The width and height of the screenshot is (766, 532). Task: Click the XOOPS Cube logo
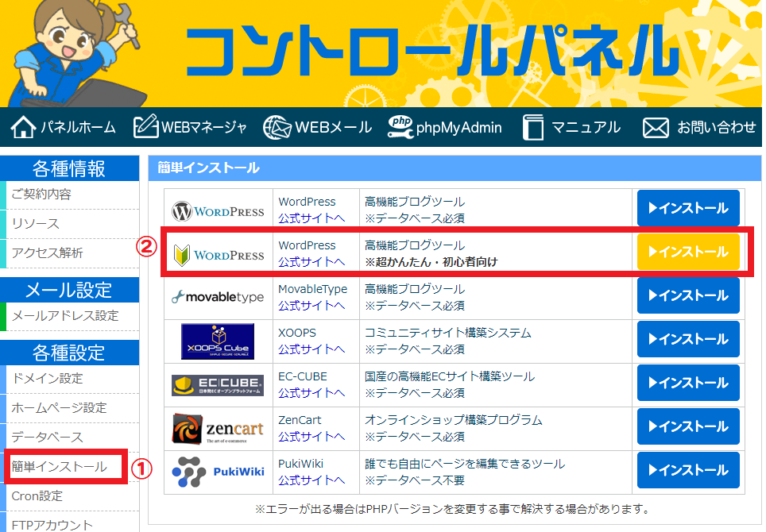(x=218, y=341)
